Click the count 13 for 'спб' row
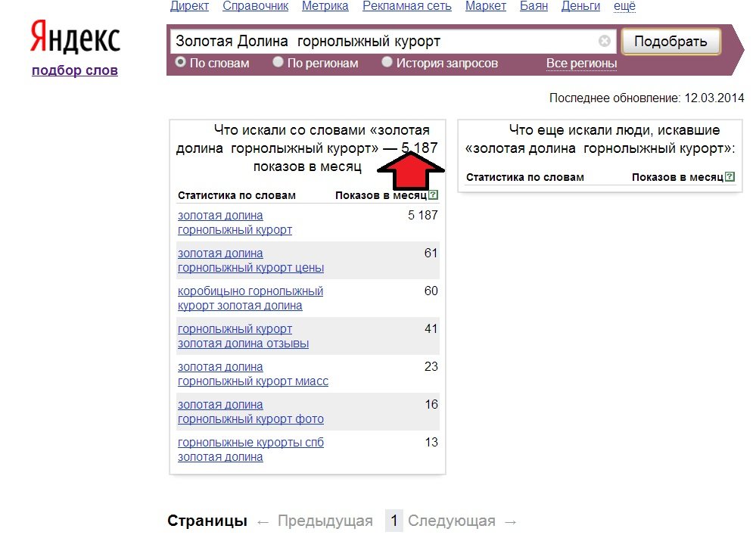This screenshot has width=756, height=535. (x=431, y=442)
